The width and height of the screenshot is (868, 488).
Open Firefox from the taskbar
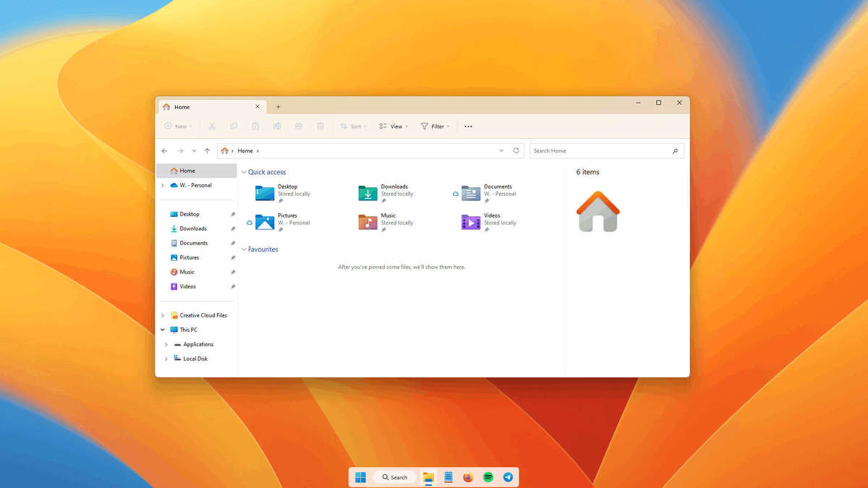[x=468, y=477]
